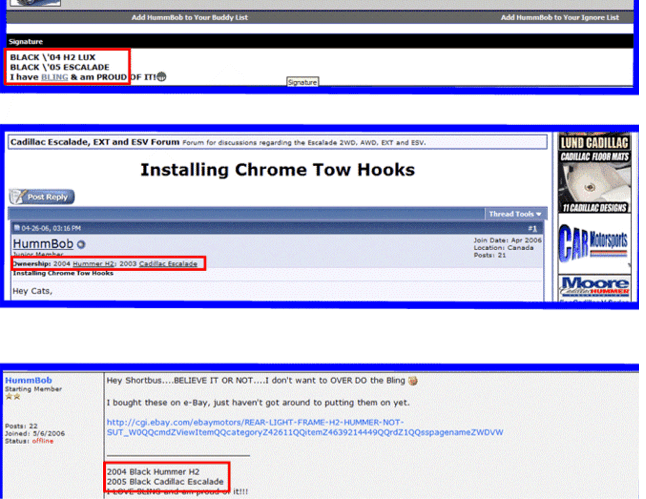The height and width of the screenshot is (499, 646).
Task: Select the post date 04-26-06, 03:16 PM
Action: 51,228
